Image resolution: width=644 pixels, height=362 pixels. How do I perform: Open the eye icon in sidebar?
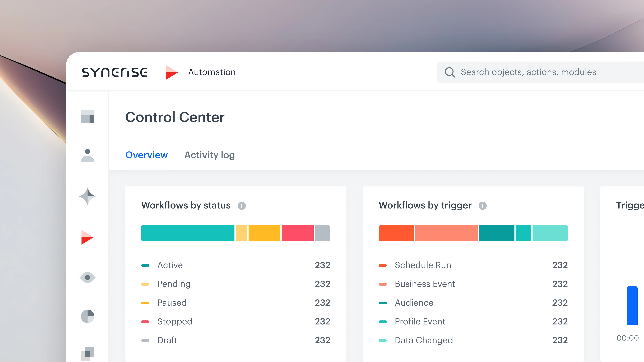(x=88, y=277)
